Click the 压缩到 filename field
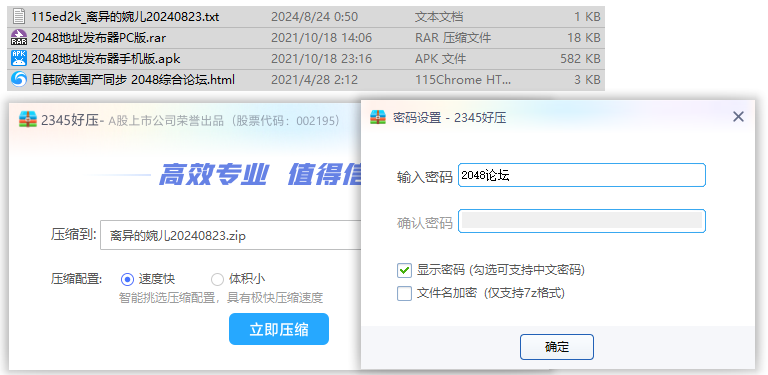The image size is (768, 375). coord(230,235)
